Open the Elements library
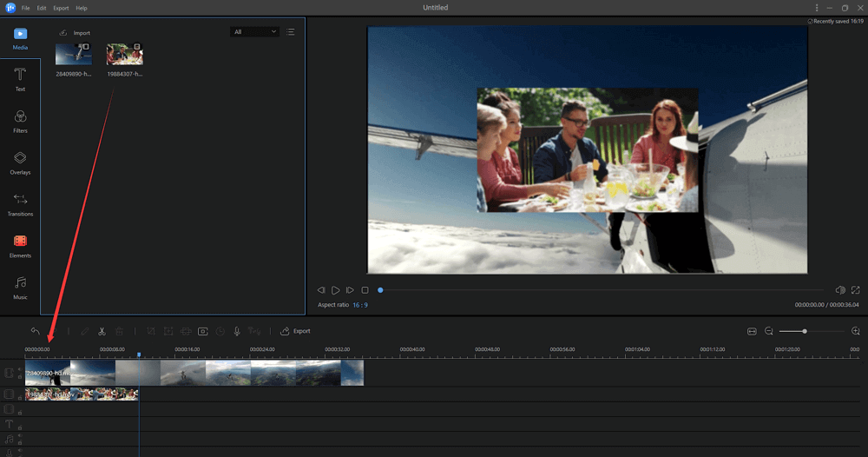 click(x=20, y=246)
